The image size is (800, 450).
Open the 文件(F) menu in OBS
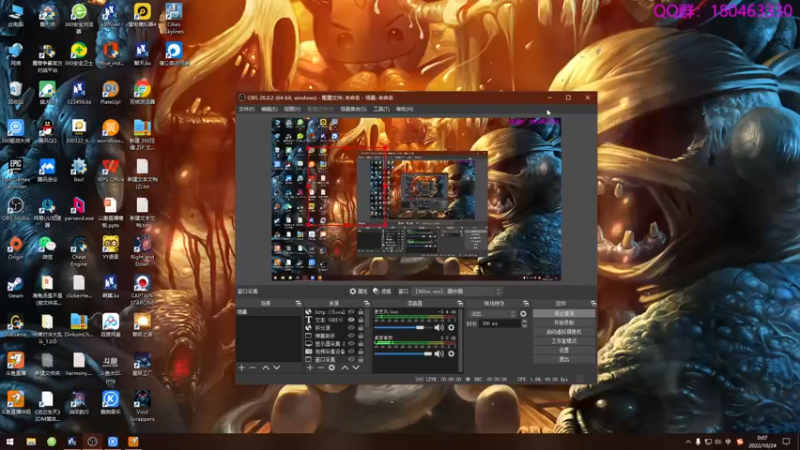246,109
